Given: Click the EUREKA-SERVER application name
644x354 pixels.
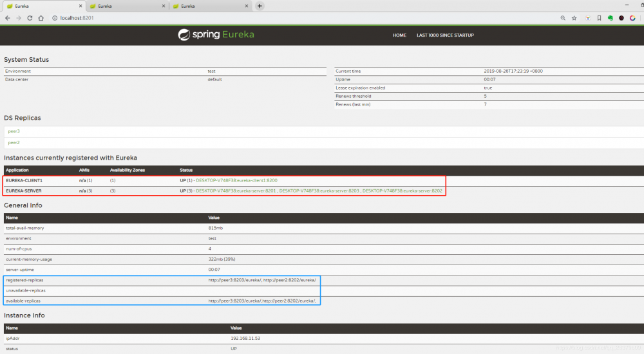Looking at the screenshot, I should (24, 191).
